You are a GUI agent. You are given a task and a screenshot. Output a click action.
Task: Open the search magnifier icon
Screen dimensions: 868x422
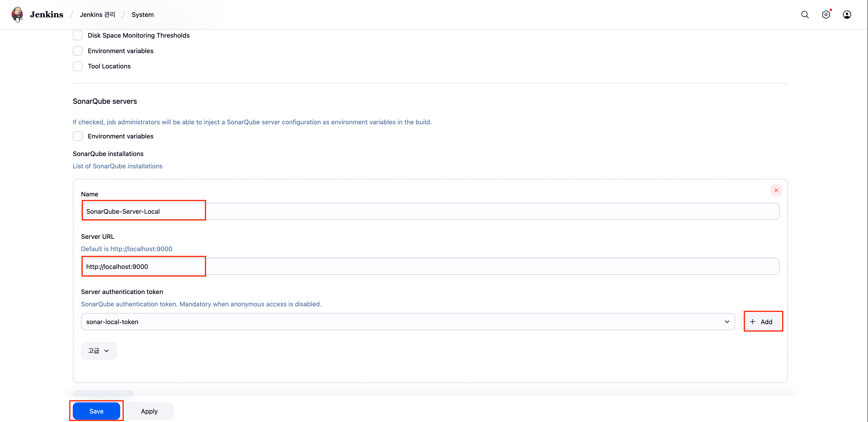805,15
